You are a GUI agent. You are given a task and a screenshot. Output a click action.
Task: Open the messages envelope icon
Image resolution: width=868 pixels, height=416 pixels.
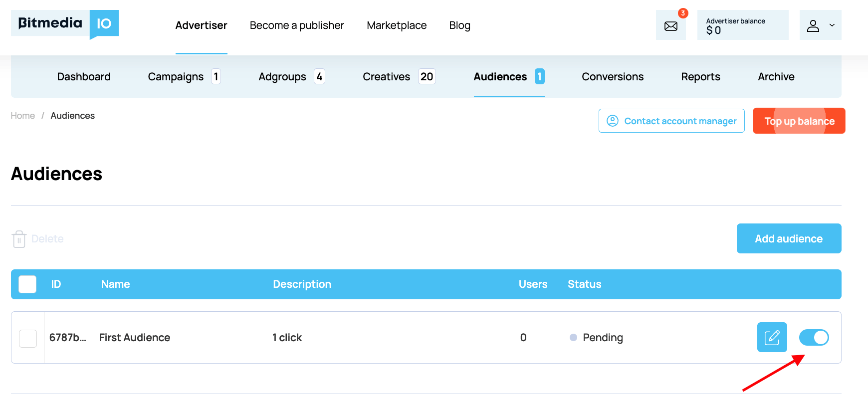[671, 26]
